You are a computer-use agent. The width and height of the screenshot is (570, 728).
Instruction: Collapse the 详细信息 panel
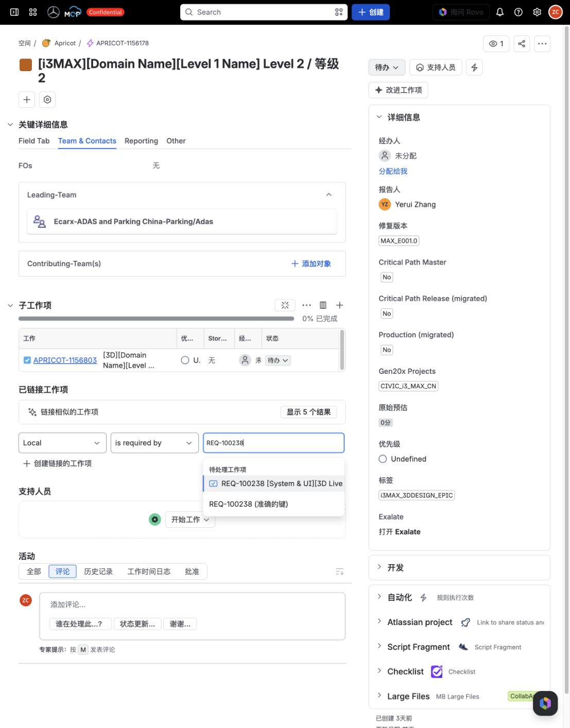click(x=379, y=117)
